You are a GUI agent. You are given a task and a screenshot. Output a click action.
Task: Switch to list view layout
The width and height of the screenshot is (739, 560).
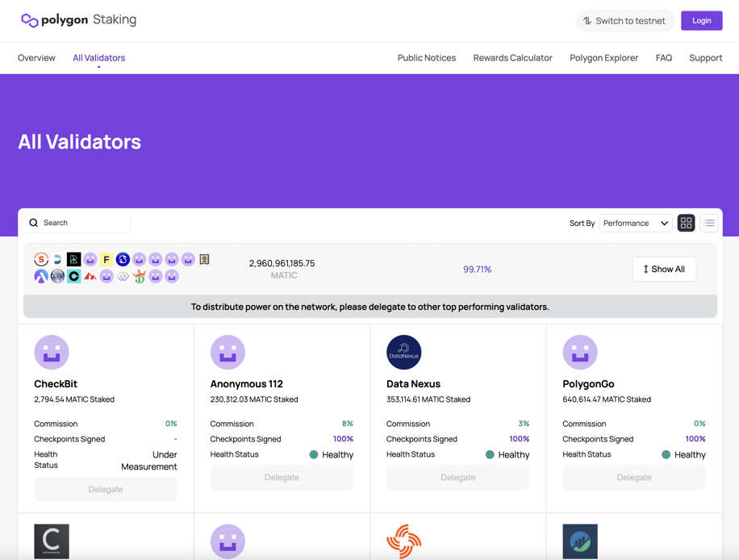(708, 223)
